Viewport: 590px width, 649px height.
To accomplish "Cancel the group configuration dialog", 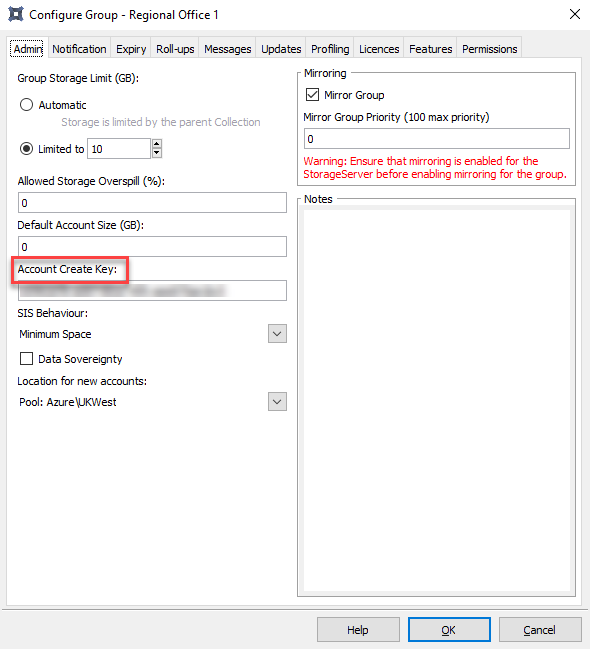I will coord(540,630).
